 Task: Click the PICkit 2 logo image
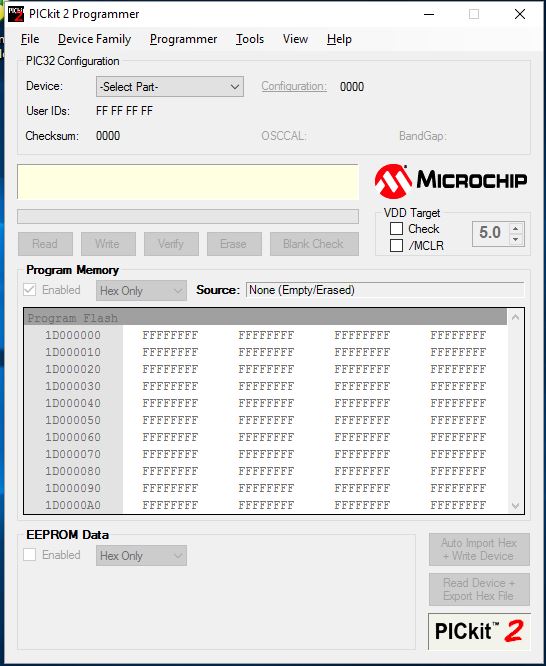pyautogui.click(x=479, y=631)
